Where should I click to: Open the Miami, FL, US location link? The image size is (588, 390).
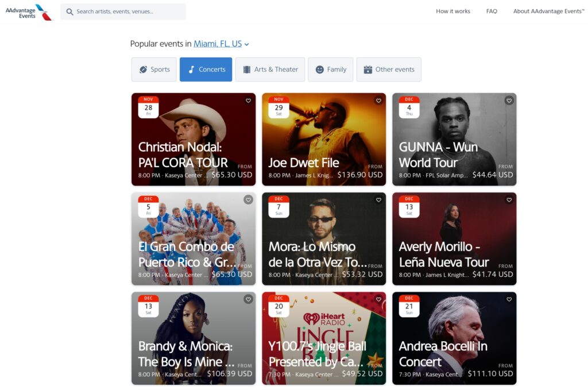pos(218,44)
